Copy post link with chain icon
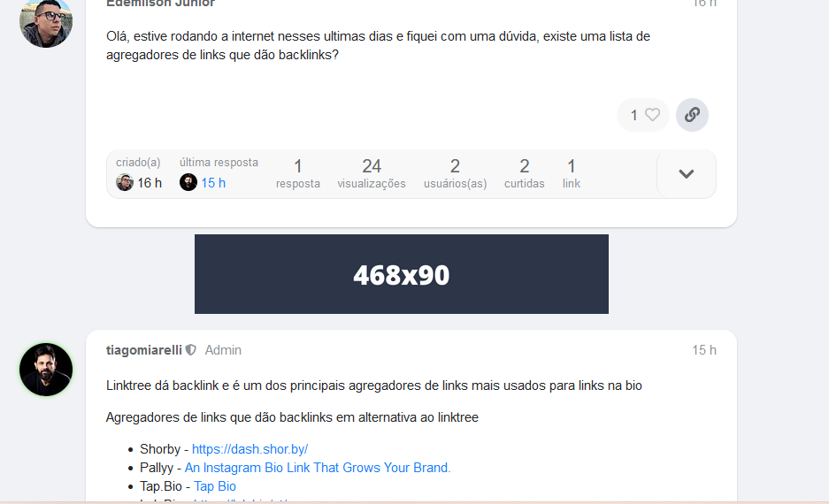Viewport: 829px width, 504px height. [x=692, y=115]
